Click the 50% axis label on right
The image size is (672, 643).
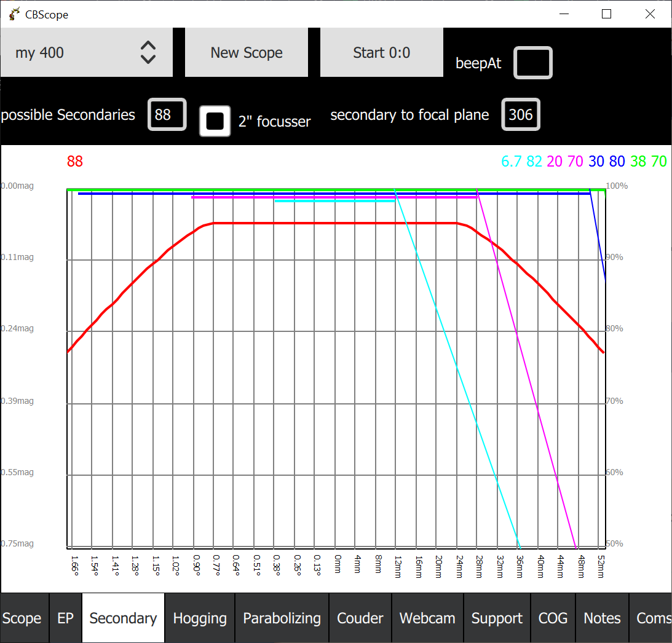click(615, 543)
